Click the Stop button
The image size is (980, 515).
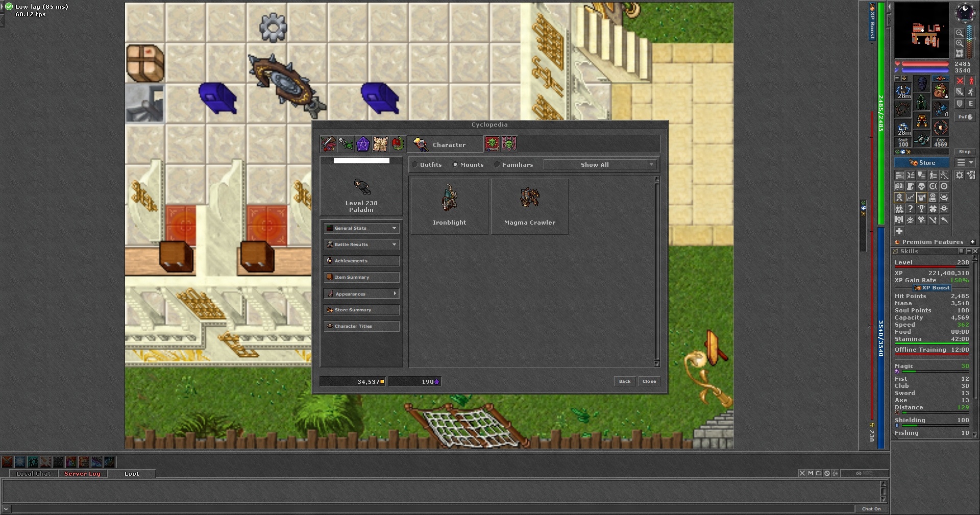(x=965, y=152)
